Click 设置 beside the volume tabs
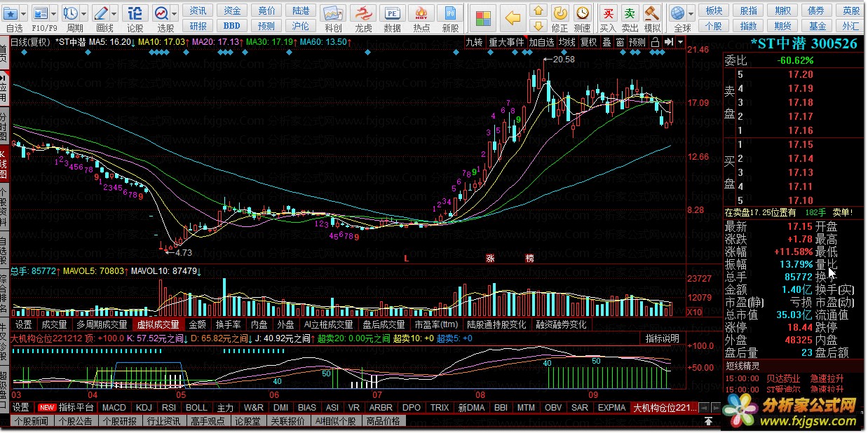 tap(24, 324)
